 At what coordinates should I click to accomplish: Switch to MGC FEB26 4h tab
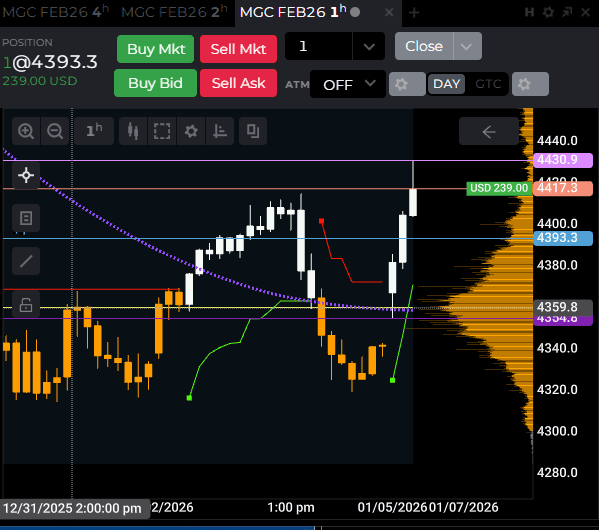(56, 12)
